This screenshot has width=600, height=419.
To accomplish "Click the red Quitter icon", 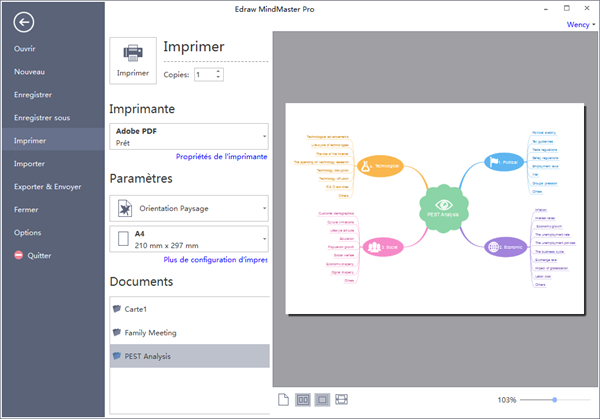I will (18, 255).
